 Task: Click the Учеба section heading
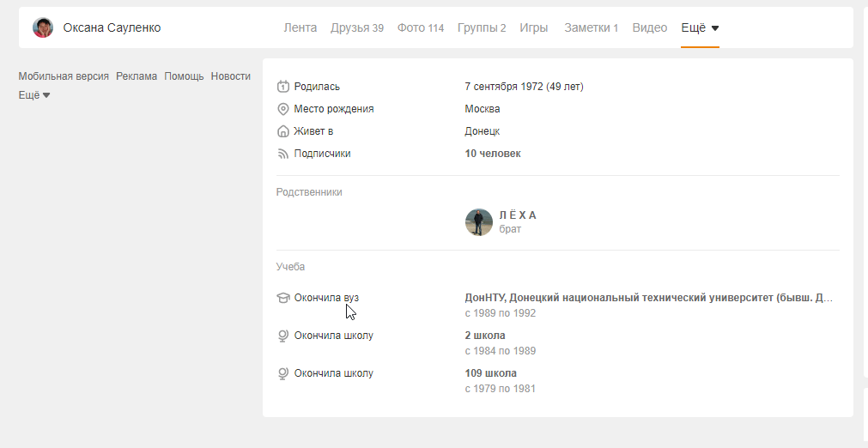(x=291, y=267)
